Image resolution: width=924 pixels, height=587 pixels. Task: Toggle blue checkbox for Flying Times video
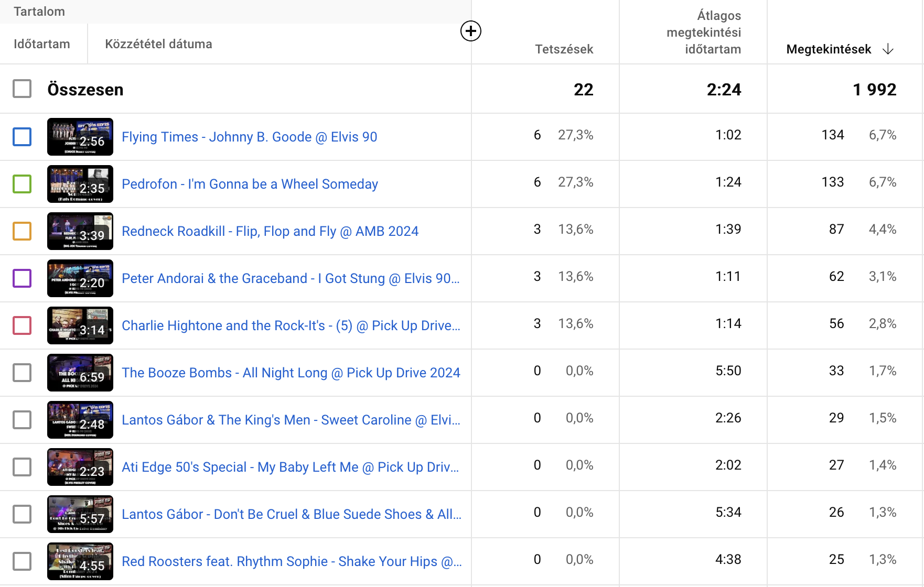click(22, 137)
